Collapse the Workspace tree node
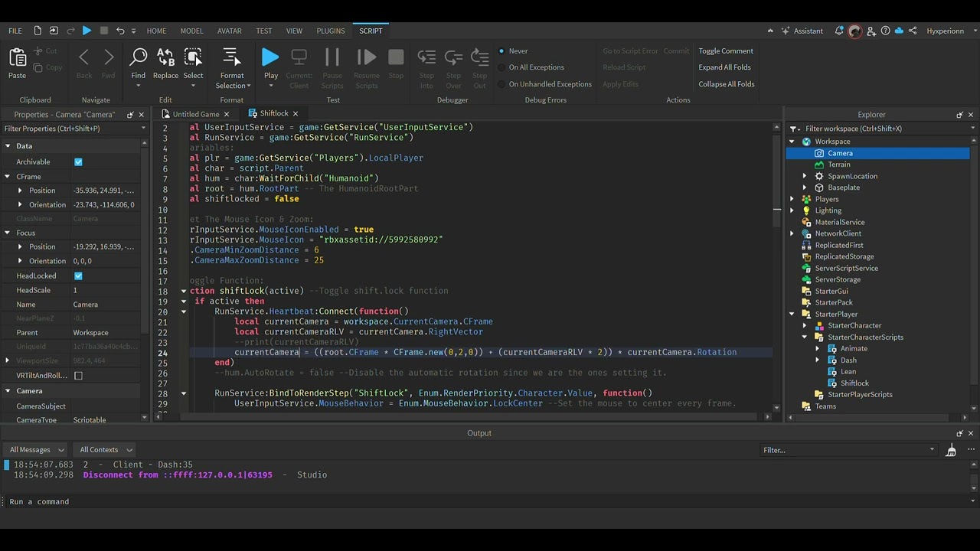The image size is (980, 551). pos(792,142)
